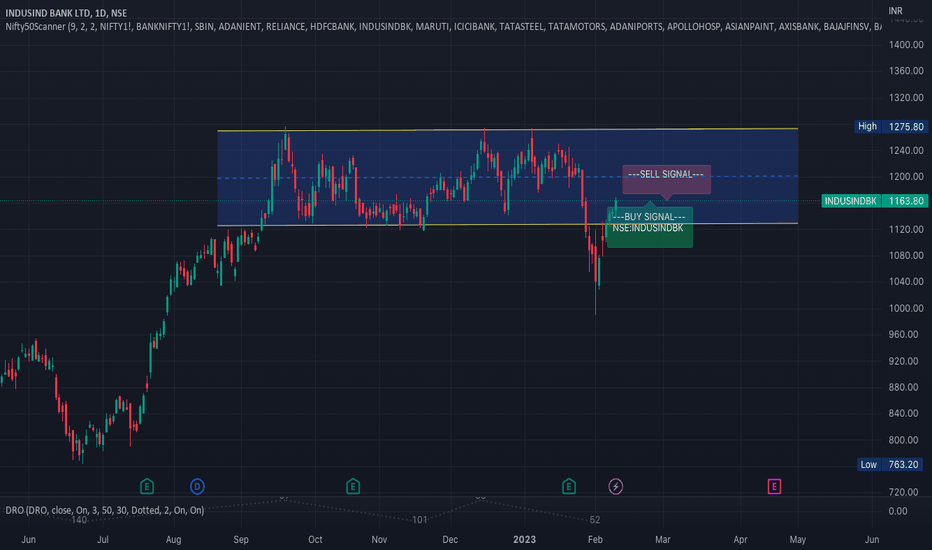Screen dimensions: 932x550
Task: Click the 62 value in DRO pane
Action: [x=594, y=520]
